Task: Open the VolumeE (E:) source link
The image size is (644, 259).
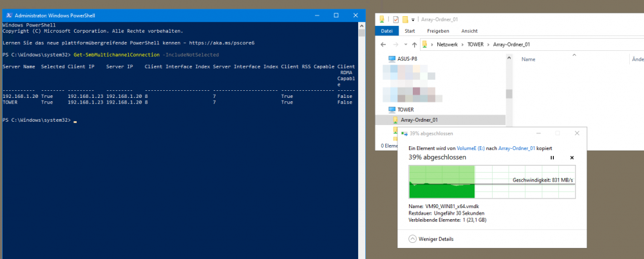Action: click(x=471, y=148)
